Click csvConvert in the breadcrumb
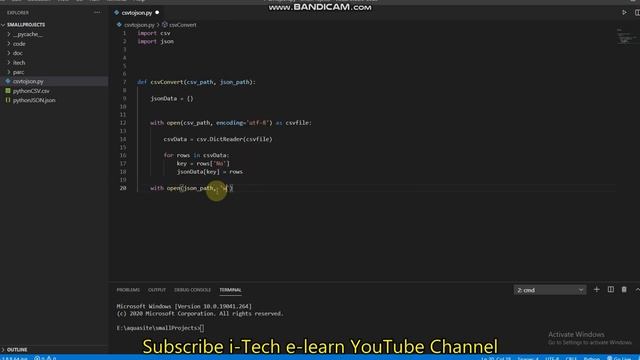The image size is (640, 360). tap(182, 25)
